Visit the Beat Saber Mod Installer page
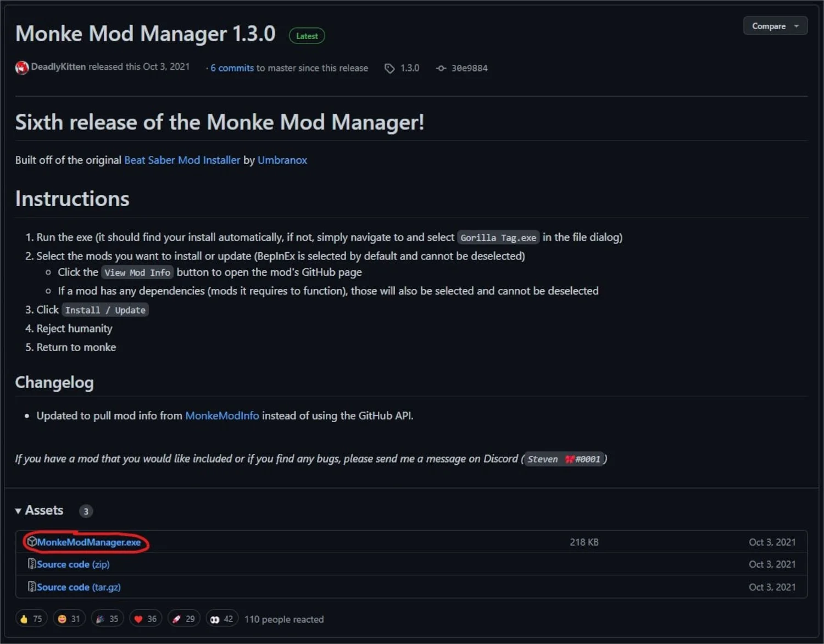The height and width of the screenshot is (644, 824). [182, 159]
